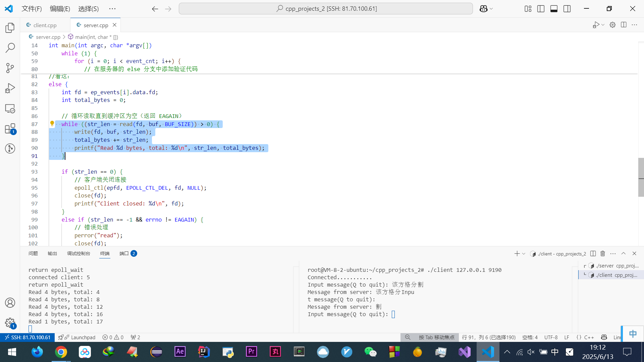Viewport: 644px width, 362px height.
Task: Toggle the primary side bar layout
Action: pos(541,9)
